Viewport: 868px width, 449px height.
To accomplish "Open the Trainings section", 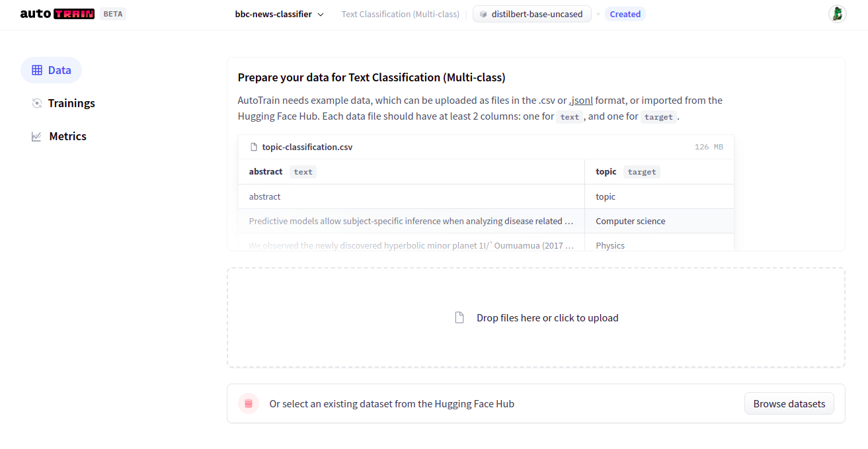I will coord(71,103).
